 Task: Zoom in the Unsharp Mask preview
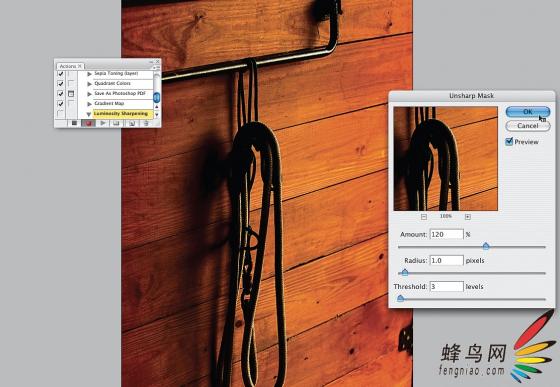click(468, 217)
